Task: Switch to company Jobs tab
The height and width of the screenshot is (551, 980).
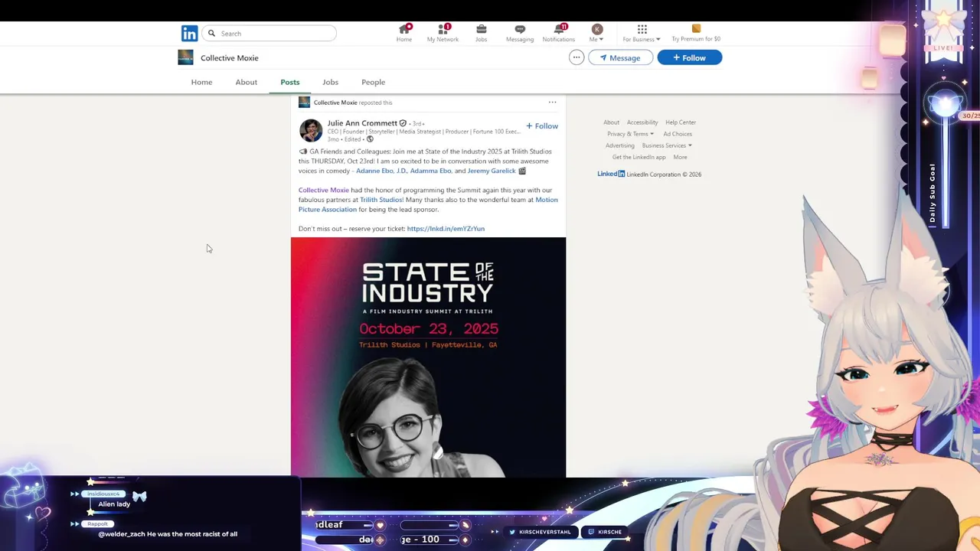Action: point(330,82)
